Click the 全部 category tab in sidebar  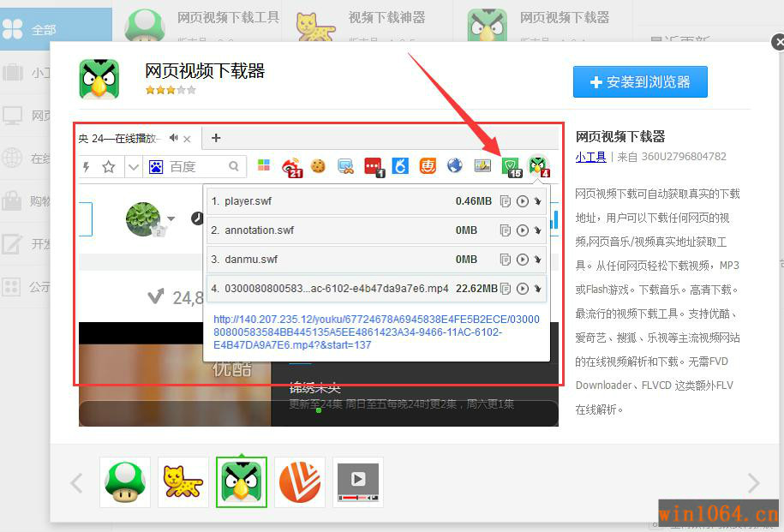click(x=56, y=29)
